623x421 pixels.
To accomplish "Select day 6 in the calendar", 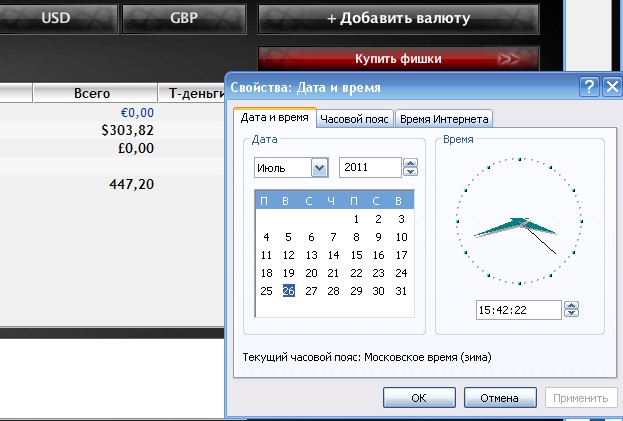I will click(x=311, y=237).
